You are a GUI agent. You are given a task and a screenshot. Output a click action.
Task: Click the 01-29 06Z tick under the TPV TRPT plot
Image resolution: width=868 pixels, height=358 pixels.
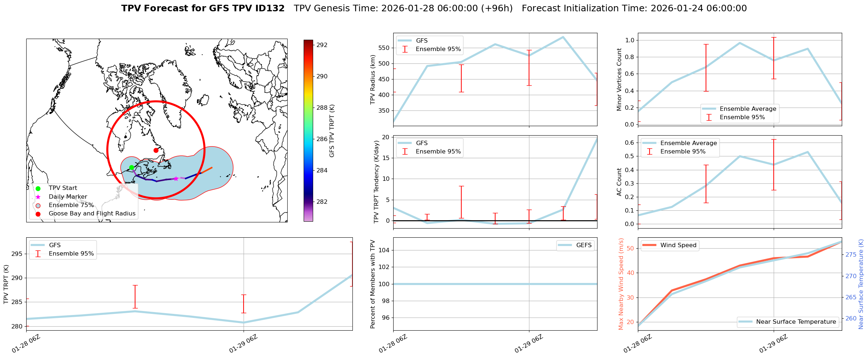[x=244, y=343]
